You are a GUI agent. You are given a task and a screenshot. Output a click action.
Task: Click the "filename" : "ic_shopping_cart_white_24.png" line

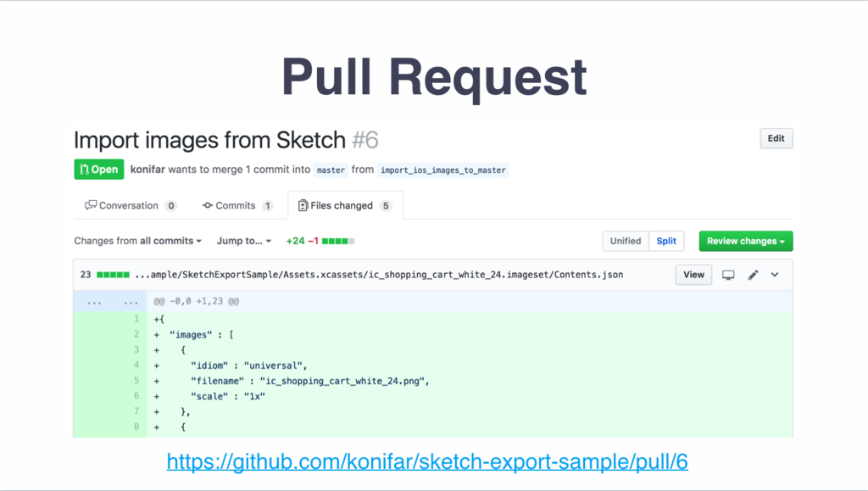310,381
